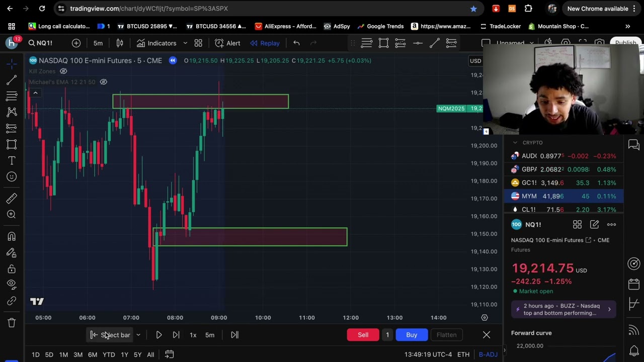Screen dimensions: 644x362
Task: Select the GC1! watchlist row
Action: pyautogui.click(x=563, y=183)
